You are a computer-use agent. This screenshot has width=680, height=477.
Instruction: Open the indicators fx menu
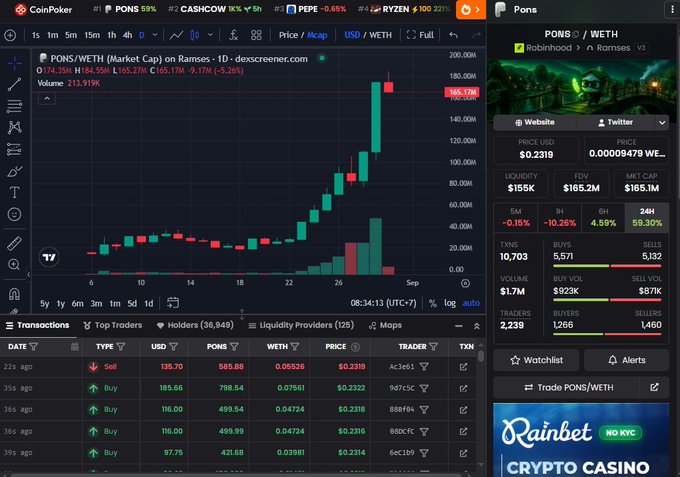click(233, 35)
